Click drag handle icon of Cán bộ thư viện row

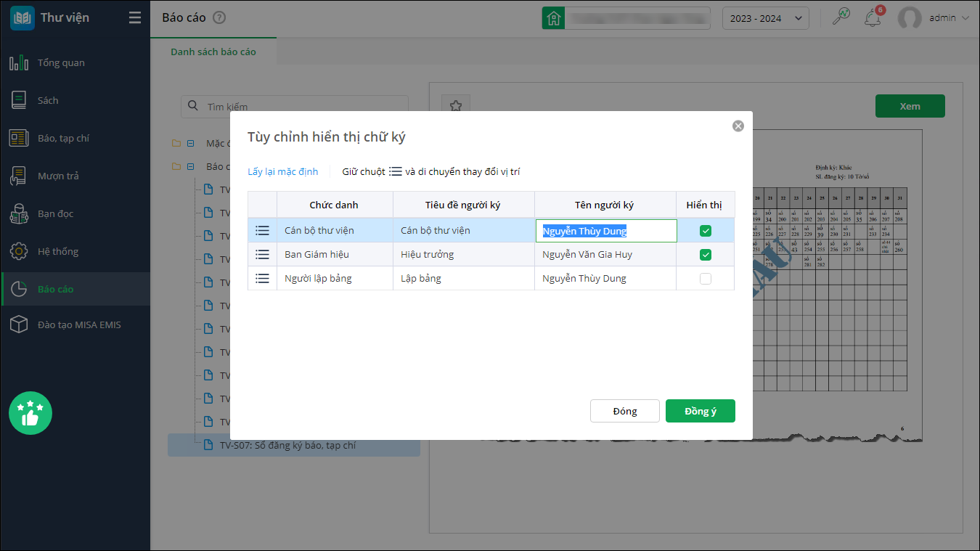262,231
